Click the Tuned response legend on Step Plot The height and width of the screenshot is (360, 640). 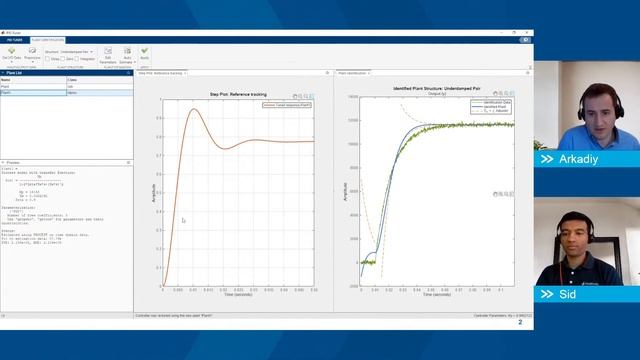click(x=287, y=105)
